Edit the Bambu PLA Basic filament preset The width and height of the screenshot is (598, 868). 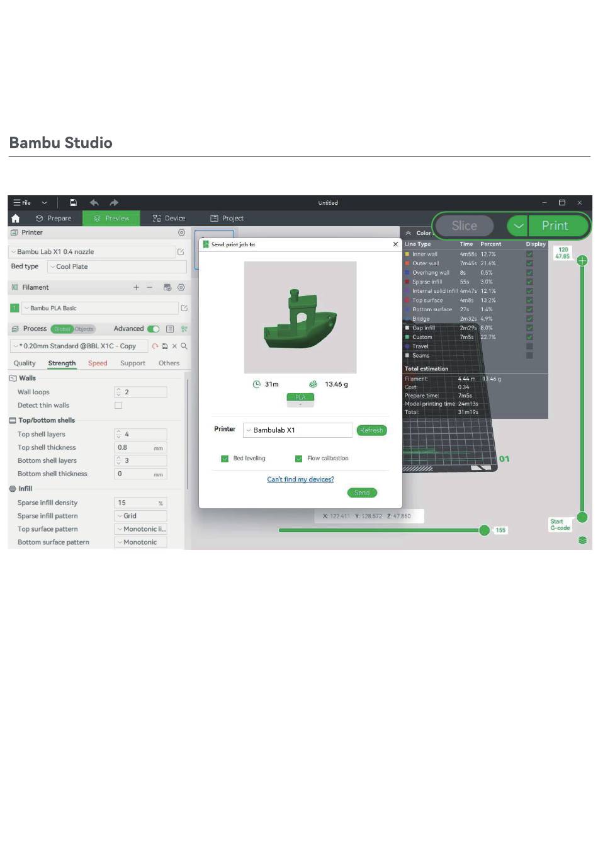[184, 308]
